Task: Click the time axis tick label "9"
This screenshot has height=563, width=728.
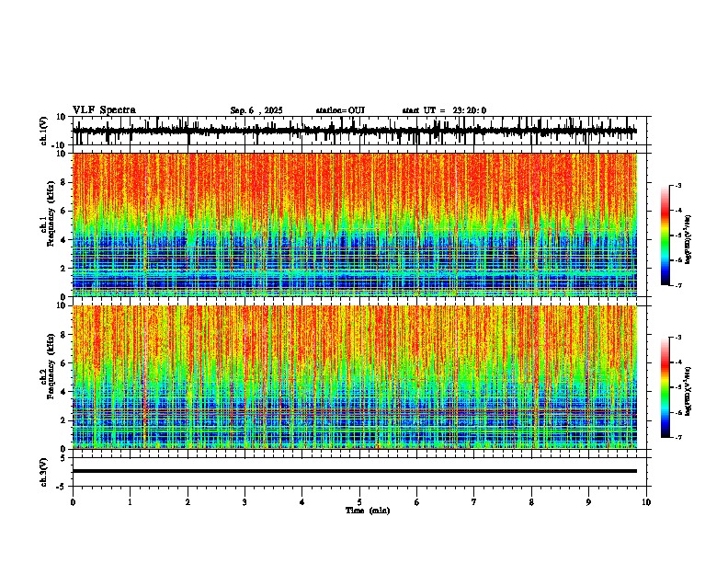Action: (x=588, y=502)
